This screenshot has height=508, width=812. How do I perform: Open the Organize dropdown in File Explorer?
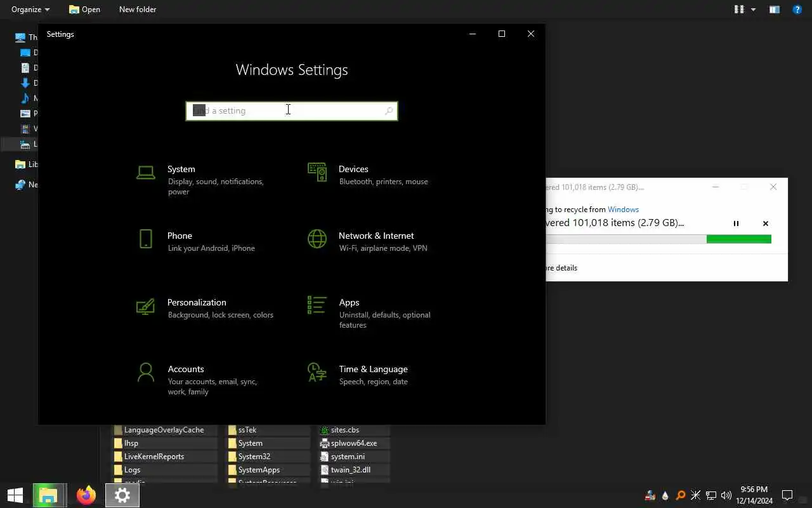coord(30,10)
